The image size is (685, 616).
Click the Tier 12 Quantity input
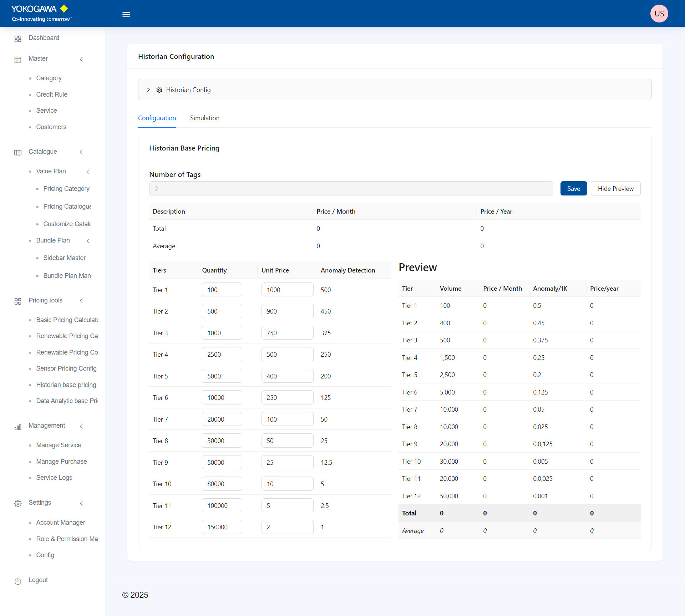[x=222, y=527]
